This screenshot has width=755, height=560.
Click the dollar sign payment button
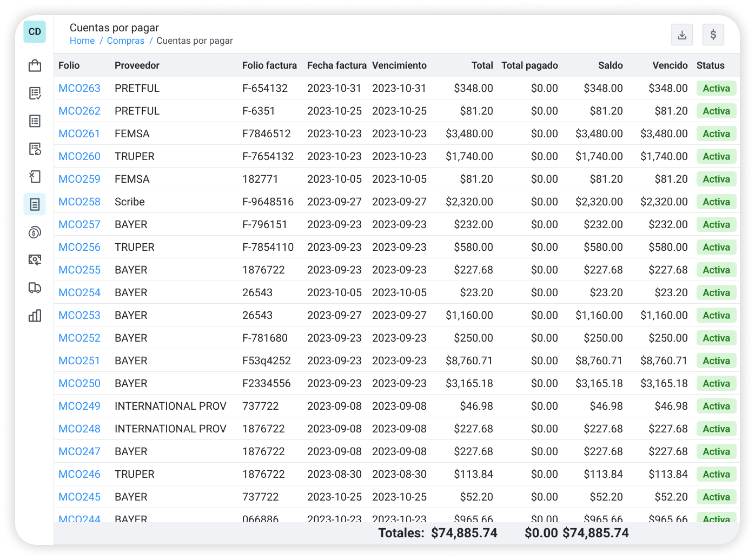point(713,35)
